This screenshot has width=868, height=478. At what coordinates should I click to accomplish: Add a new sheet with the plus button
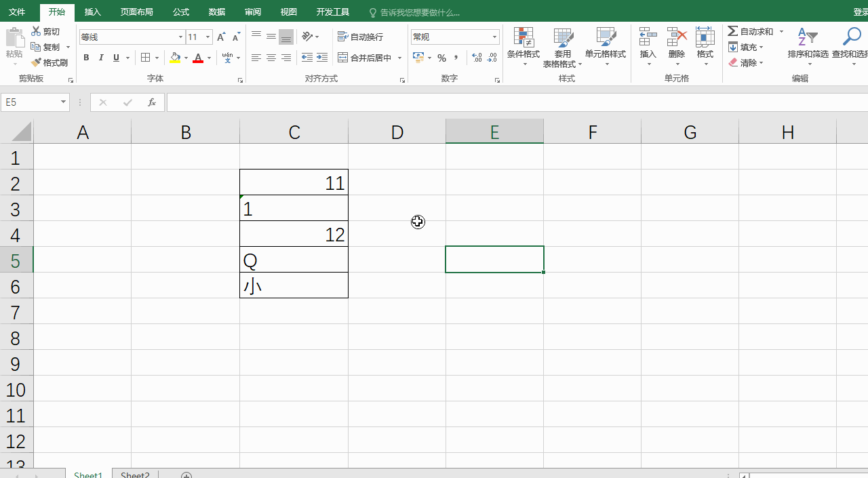(186, 475)
